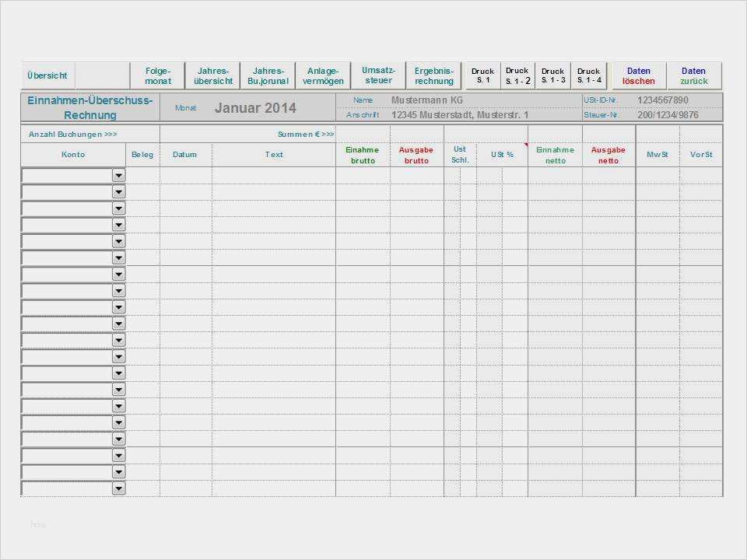Select the Januar 2014 month cell
The image size is (747, 560).
(255, 108)
